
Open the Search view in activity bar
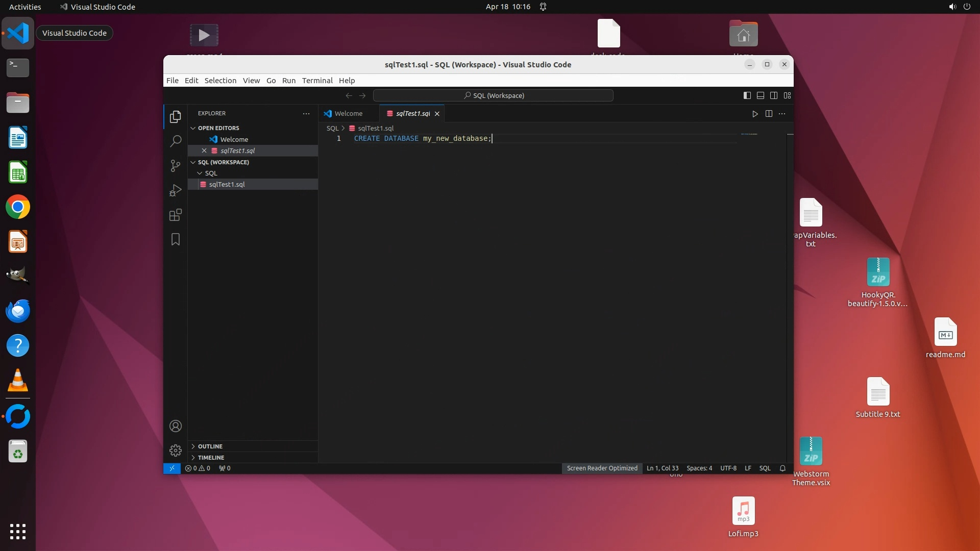pyautogui.click(x=175, y=141)
